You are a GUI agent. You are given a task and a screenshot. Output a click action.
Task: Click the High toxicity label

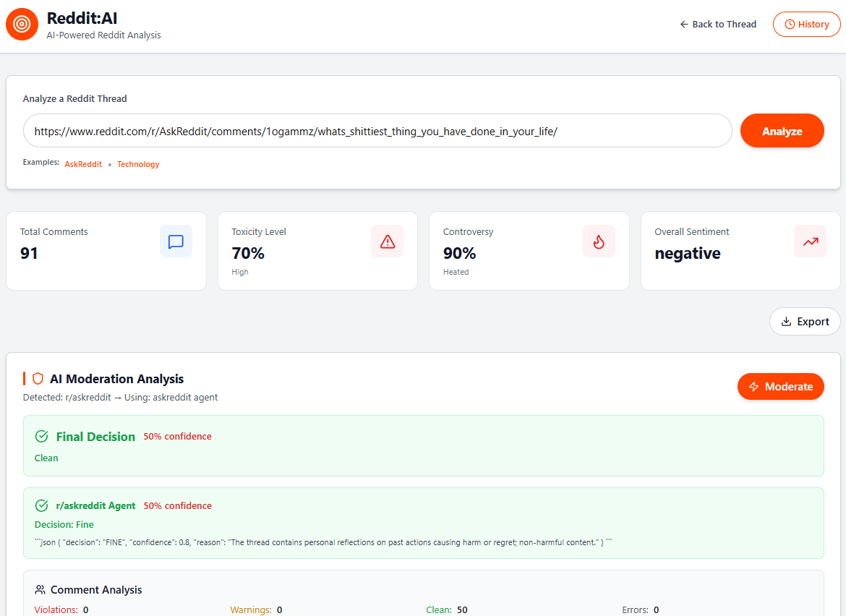coord(240,272)
